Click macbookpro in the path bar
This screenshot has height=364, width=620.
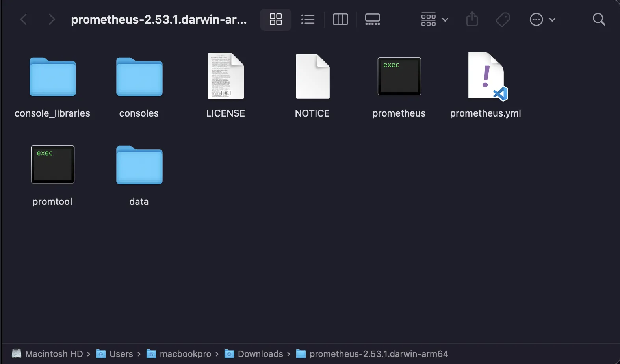point(179,354)
